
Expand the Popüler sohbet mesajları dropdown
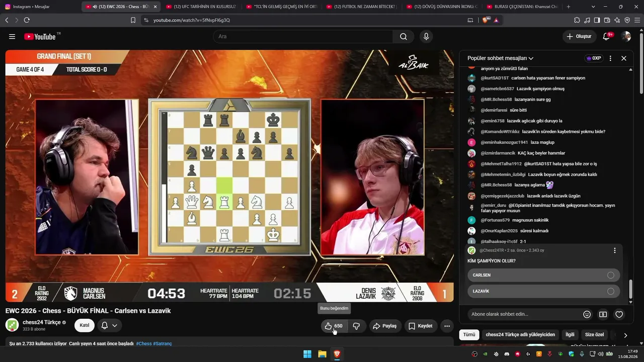500,58
